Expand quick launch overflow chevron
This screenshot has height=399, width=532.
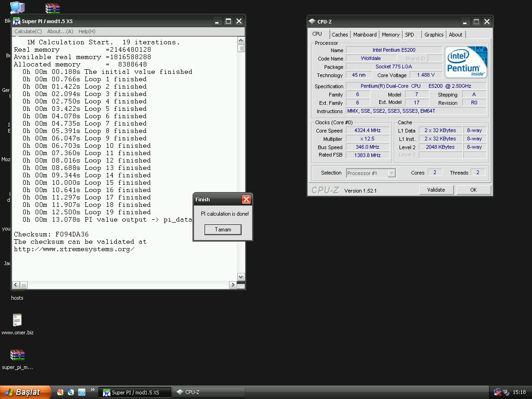click(93, 390)
